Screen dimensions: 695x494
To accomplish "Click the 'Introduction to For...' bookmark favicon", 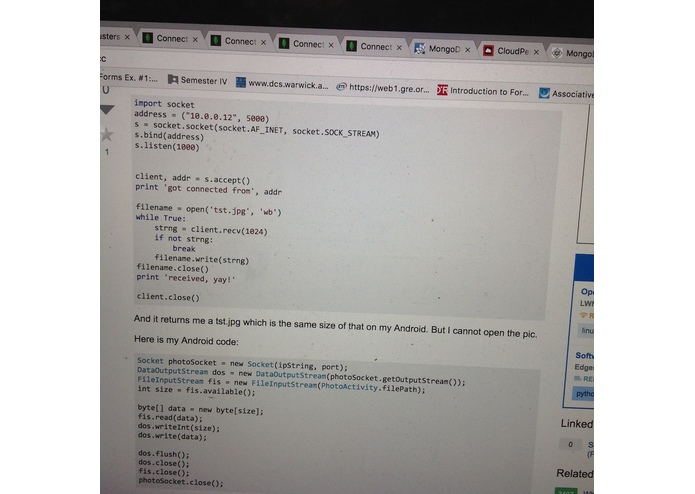I will [x=442, y=90].
